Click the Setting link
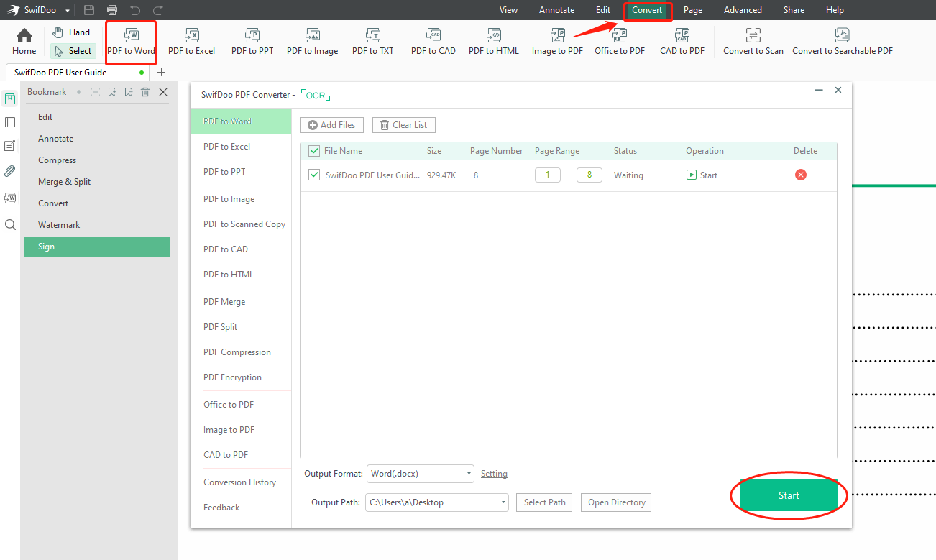 point(494,474)
